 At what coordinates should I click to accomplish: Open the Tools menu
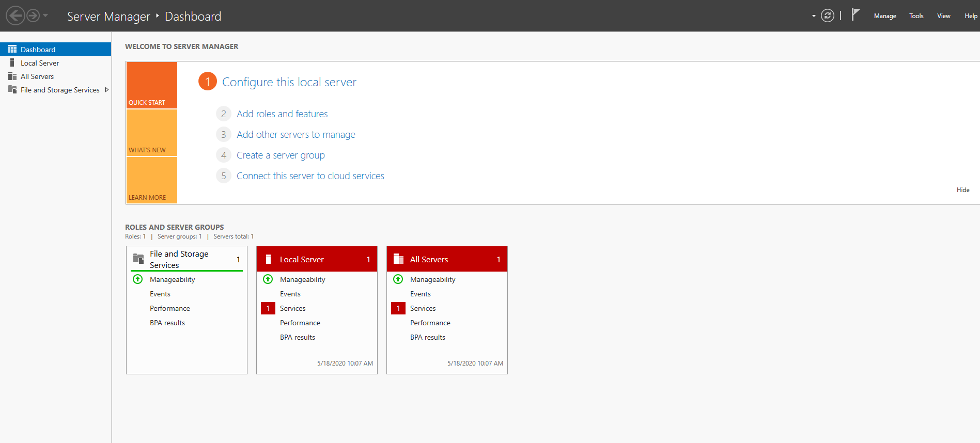click(916, 16)
